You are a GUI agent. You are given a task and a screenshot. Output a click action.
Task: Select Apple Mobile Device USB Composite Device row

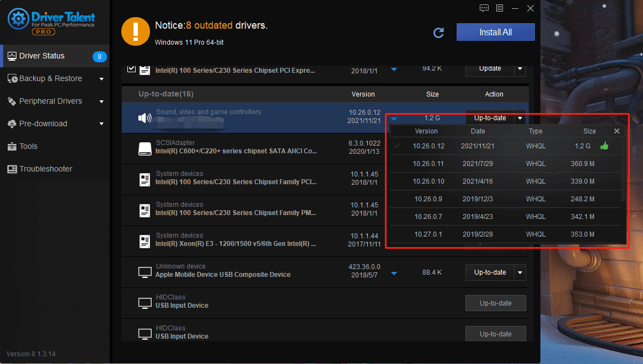(x=325, y=272)
